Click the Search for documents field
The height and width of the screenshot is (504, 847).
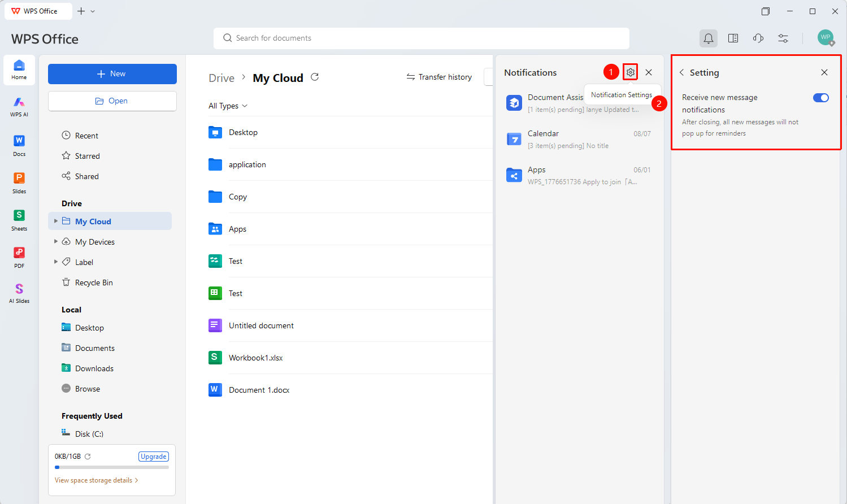click(x=422, y=38)
